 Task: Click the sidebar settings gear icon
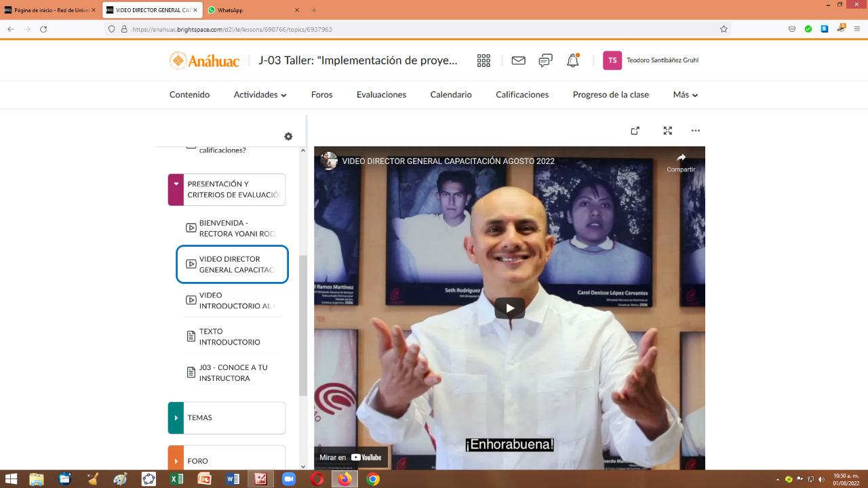288,136
